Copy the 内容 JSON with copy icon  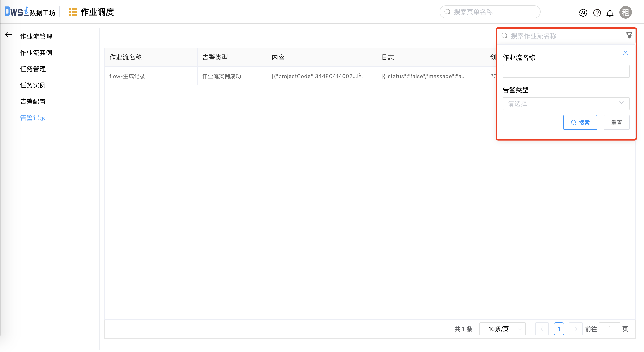tap(360, 75)
